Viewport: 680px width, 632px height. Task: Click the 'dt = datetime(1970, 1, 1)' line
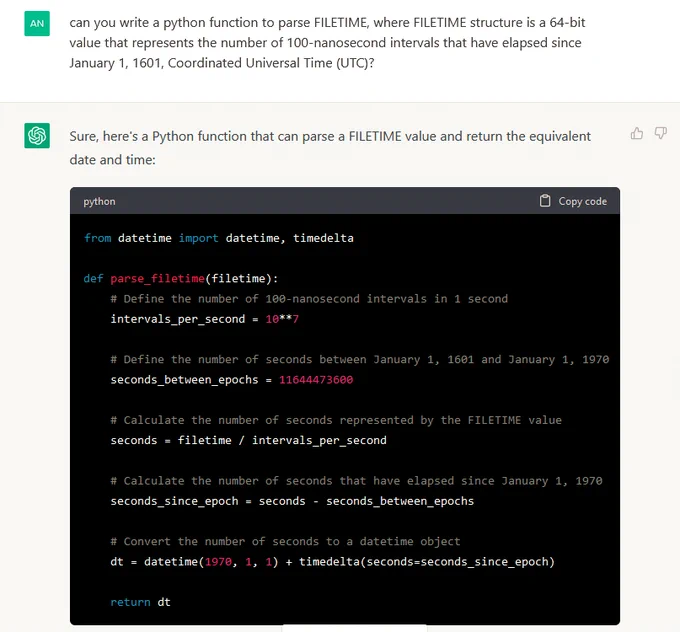point(333,562)
